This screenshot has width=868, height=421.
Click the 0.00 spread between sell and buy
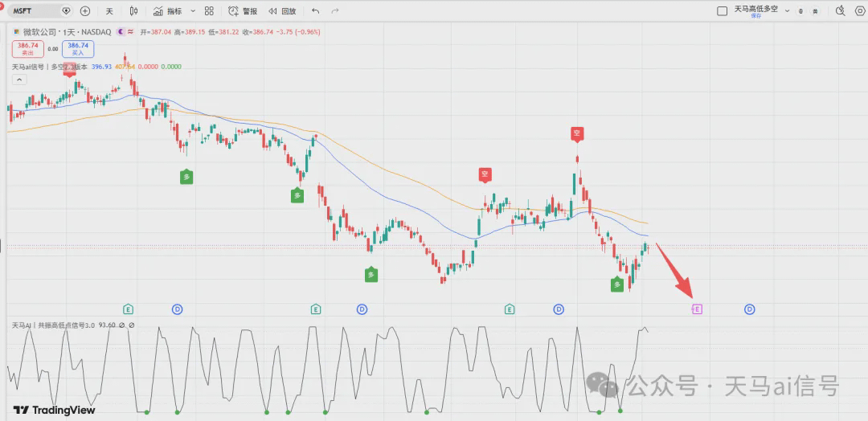tap(52, 49)
